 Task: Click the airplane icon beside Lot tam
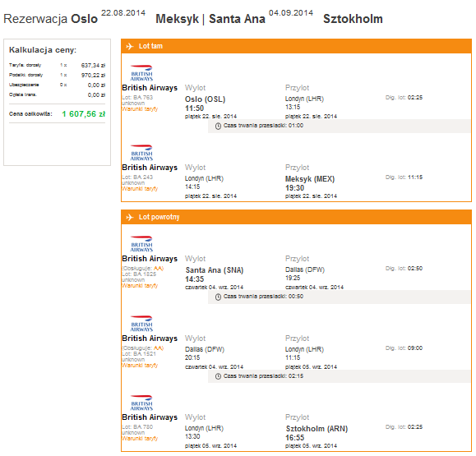pyautogui.click(x=130, y=46)
